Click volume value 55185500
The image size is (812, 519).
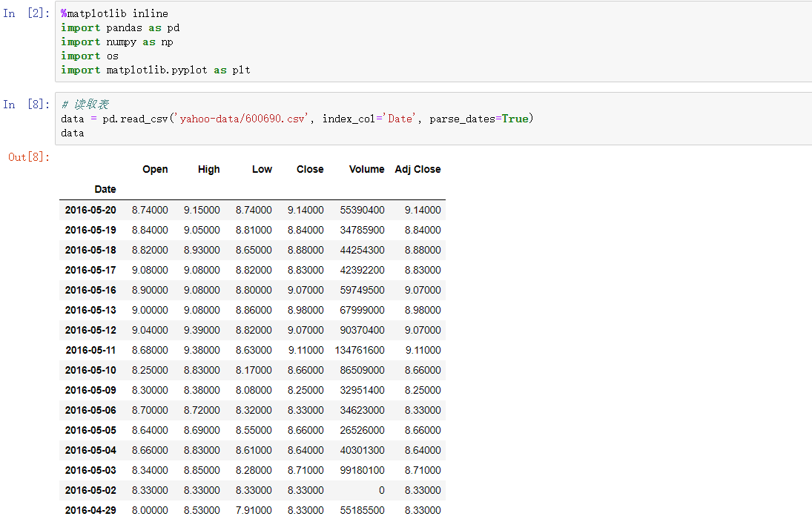(363, 510)
